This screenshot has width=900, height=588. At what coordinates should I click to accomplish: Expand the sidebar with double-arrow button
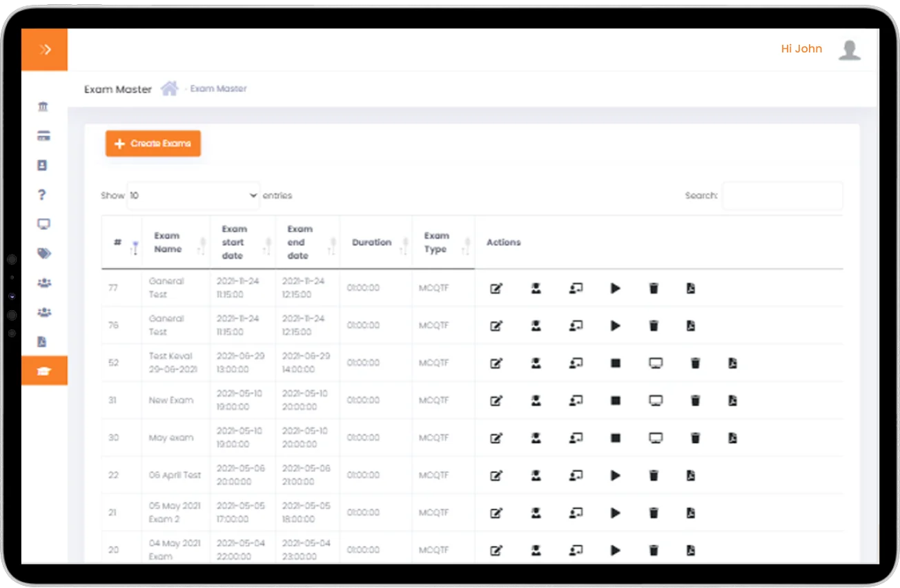45,49
